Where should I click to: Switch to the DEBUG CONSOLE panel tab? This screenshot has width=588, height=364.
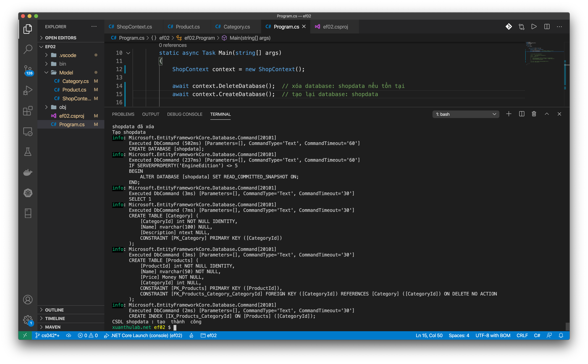click(x=185, y=114)
